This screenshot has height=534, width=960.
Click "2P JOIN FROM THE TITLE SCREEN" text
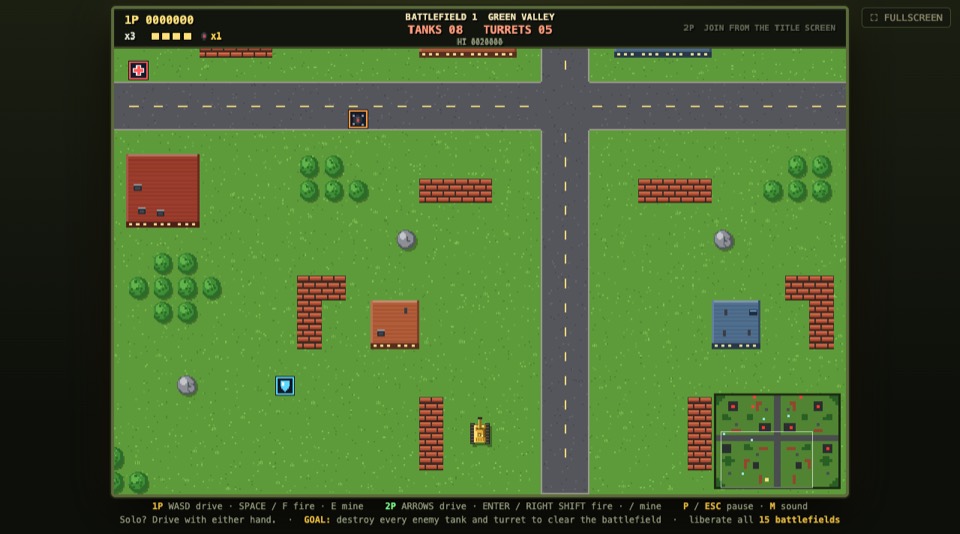(759, 28)
